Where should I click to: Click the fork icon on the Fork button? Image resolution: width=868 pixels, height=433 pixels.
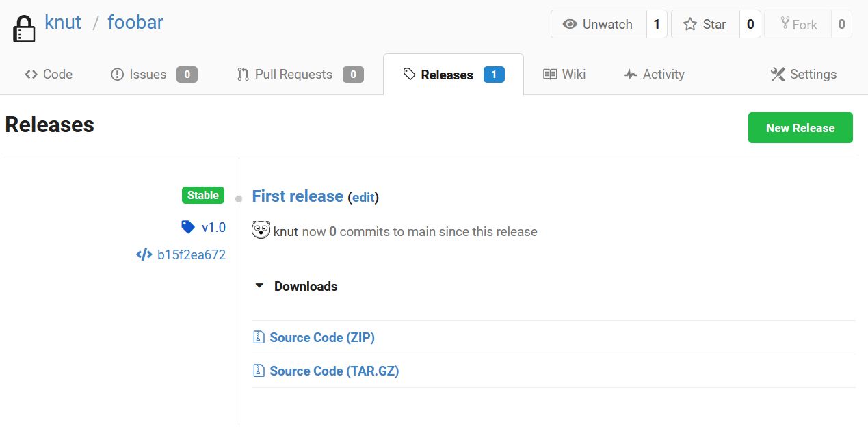tap(784, 23)
